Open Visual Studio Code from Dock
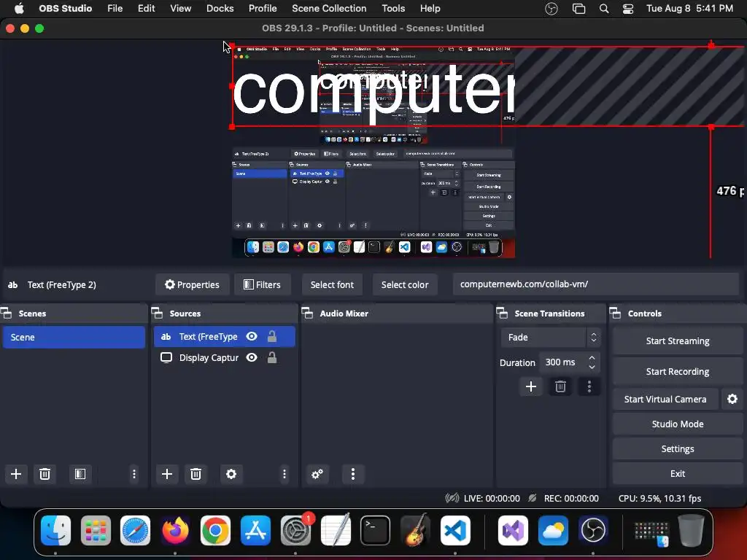Viewport: 747px width, 560px height. (455, 530)
